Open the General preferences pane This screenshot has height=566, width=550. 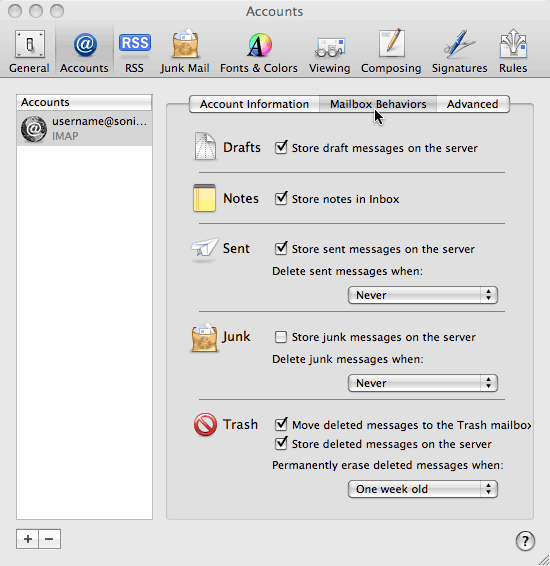(x=29, y=51)
